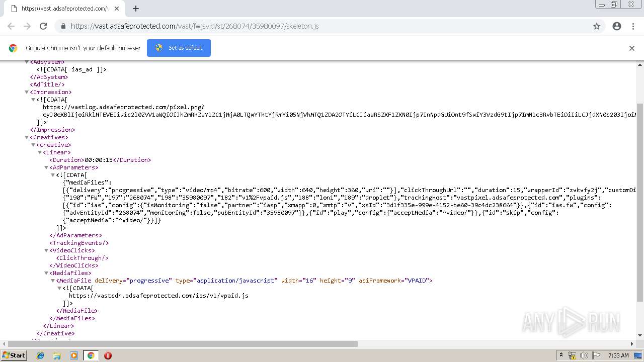The width and height of the screenshot is (644, 362).
Task: Set Chrome as default browser
Action: click(179, 48)
